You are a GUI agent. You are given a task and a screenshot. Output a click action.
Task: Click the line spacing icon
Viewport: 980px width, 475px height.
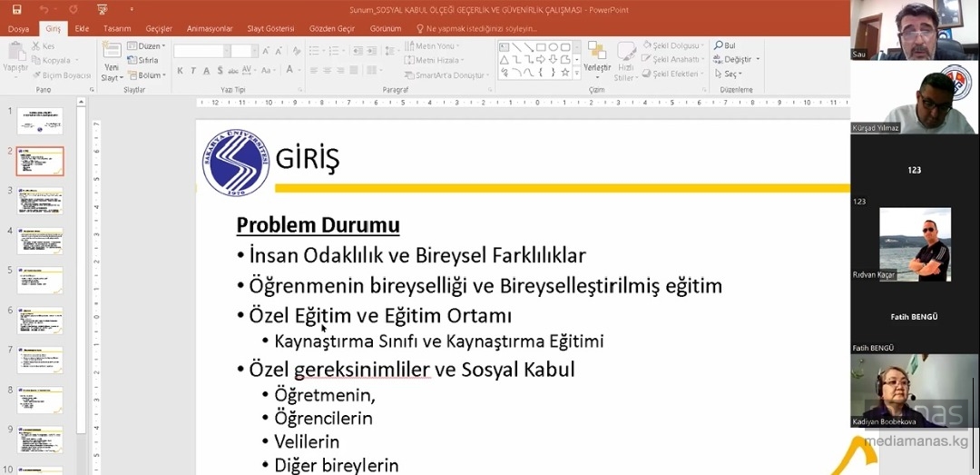click(x=391, y=52)
